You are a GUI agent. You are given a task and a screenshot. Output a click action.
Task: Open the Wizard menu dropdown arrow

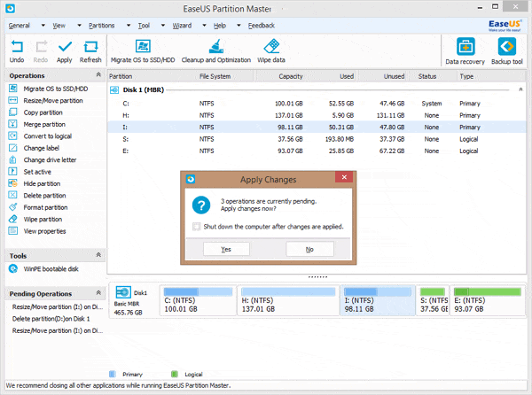(x=204, y=26)
